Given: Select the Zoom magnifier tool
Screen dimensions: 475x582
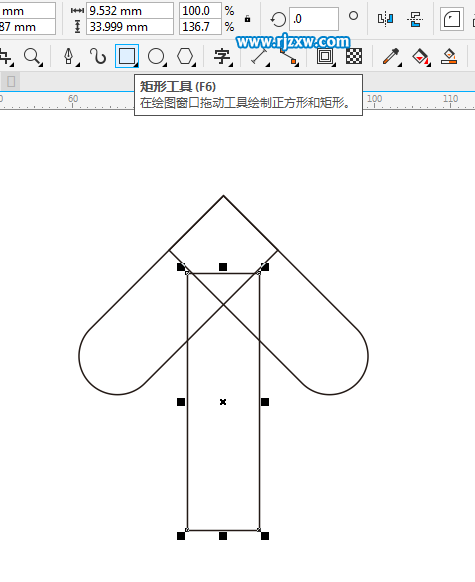Looking at the screenshot, I should coord(32,57).
